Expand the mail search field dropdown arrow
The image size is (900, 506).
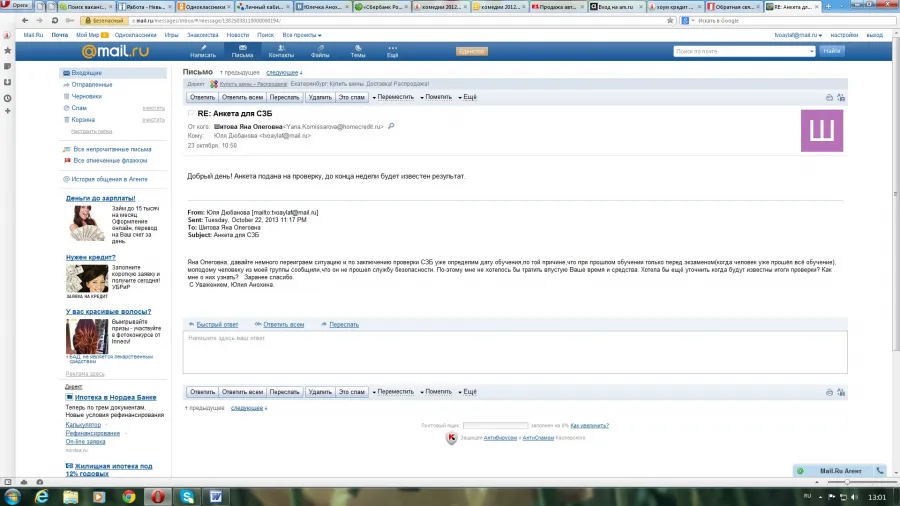point(811,51)
